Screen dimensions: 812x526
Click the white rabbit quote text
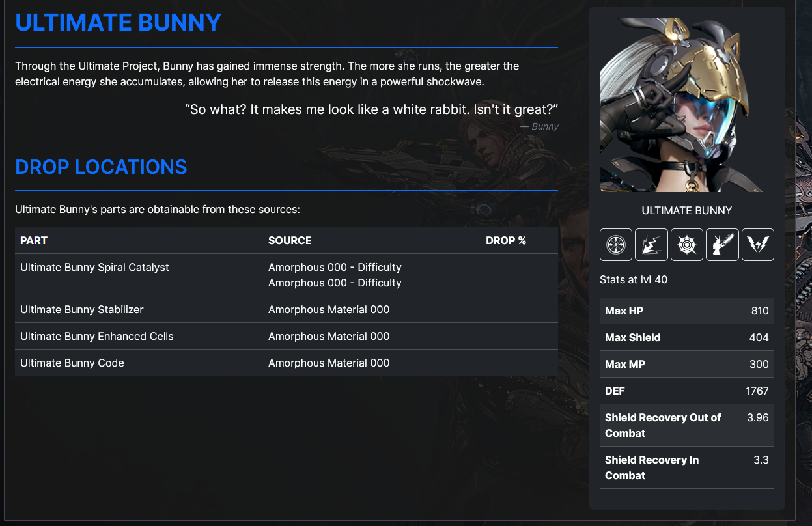click(x=372, y=109)
